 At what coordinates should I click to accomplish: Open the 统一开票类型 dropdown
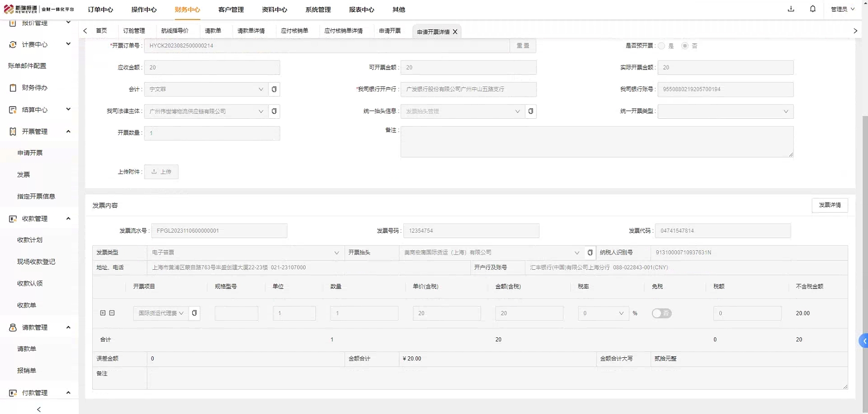click(x=725, y=111)
